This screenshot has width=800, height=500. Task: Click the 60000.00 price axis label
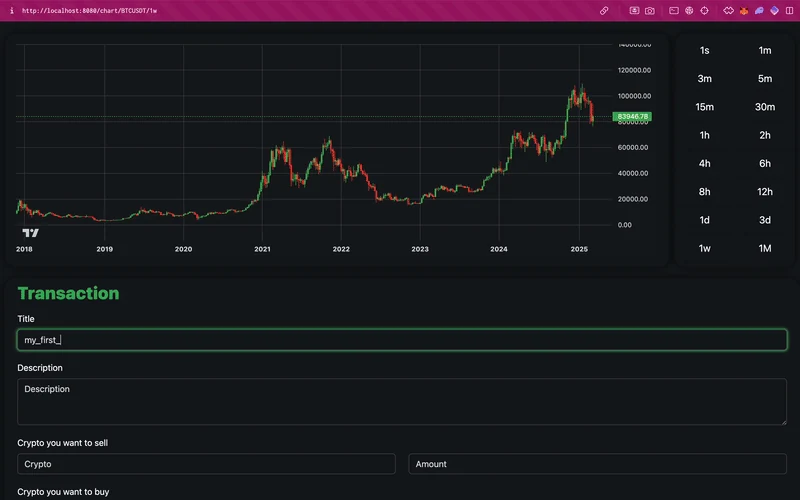[633, 147]
